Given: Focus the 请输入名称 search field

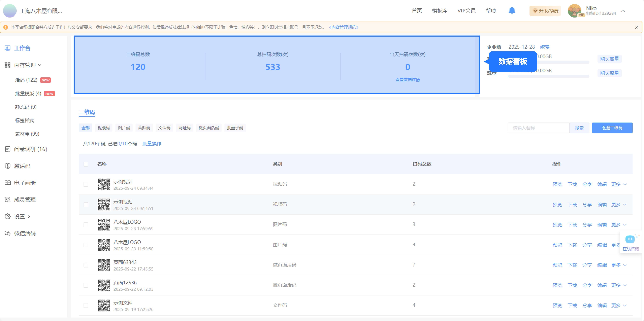Looking at the screenshot, I should pyautogui.click(x=538, y=128).
